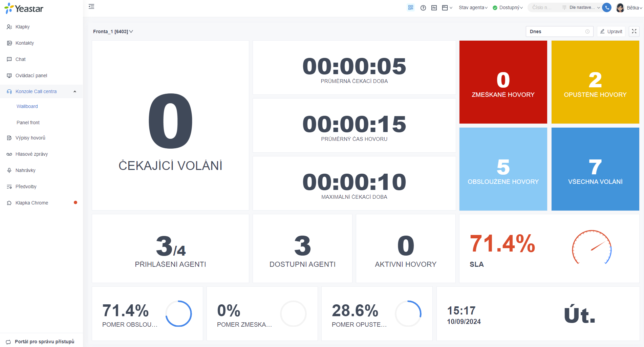Click the Dostupní agenti widget
This screenshot has width=644, height=347.
302,248
